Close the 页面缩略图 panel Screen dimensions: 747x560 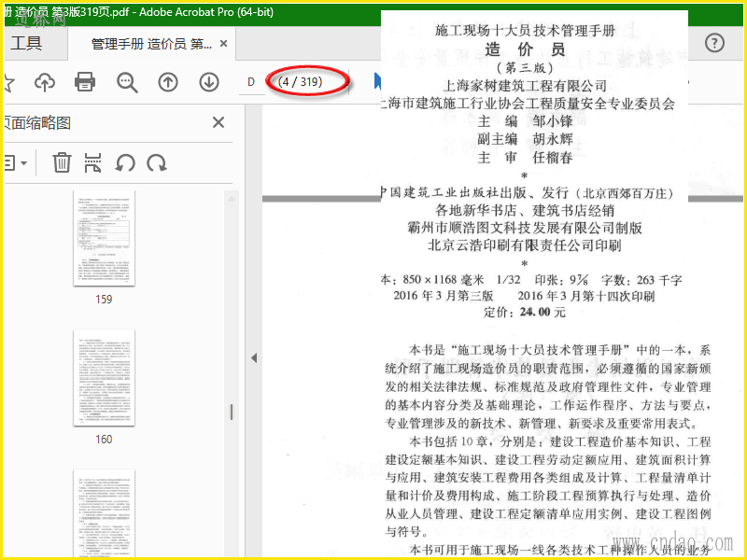pos(218,122)
